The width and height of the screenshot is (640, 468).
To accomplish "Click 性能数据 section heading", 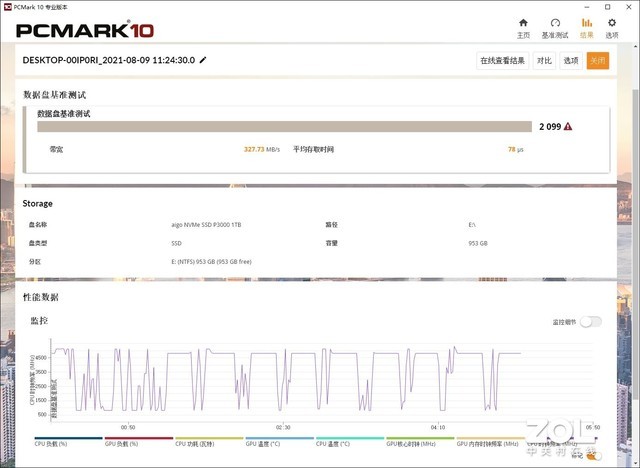I will [41, 297].
